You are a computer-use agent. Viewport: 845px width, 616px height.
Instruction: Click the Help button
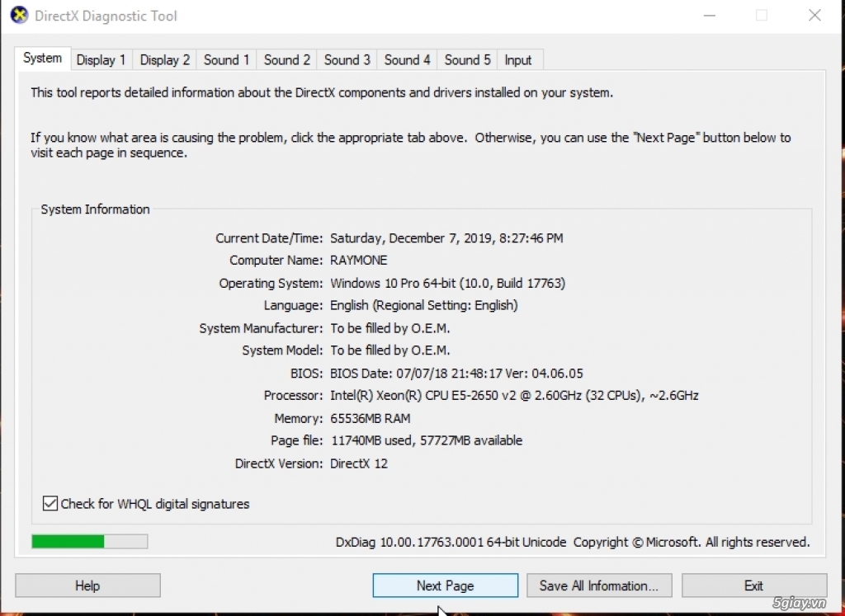[87, 585]
